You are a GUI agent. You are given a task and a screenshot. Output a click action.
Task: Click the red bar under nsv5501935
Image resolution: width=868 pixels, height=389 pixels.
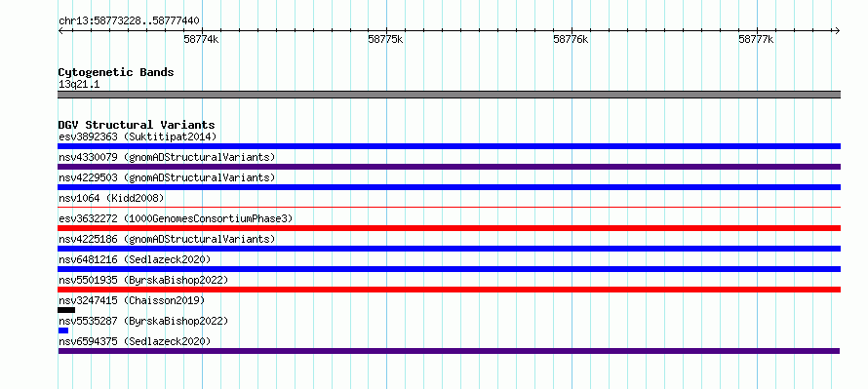coord(449,290)
